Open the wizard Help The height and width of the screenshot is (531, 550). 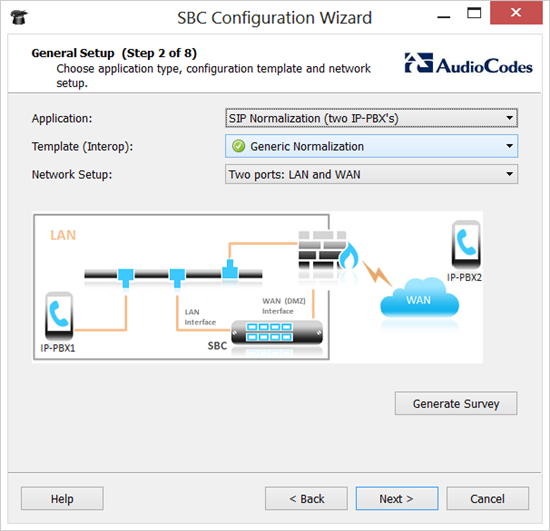pyautogui.click(x=62, y=498)
